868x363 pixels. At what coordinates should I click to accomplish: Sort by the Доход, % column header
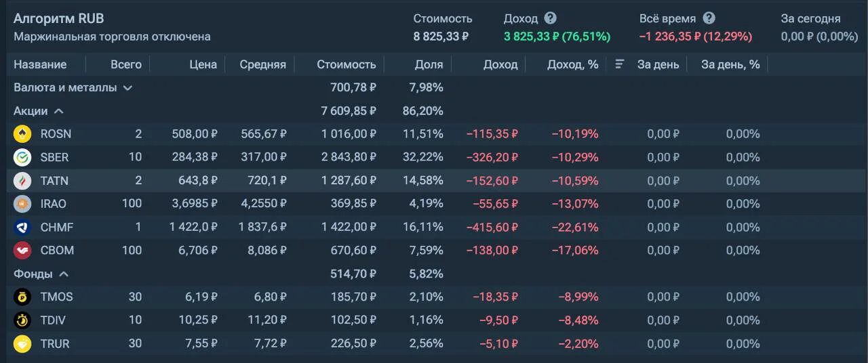point(573,64)
